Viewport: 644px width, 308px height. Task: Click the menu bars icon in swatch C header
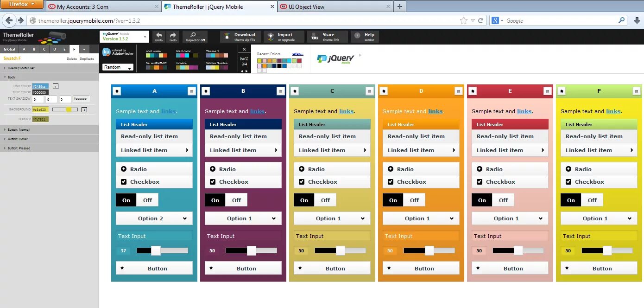pyautogui.click(x=370, y=91)
